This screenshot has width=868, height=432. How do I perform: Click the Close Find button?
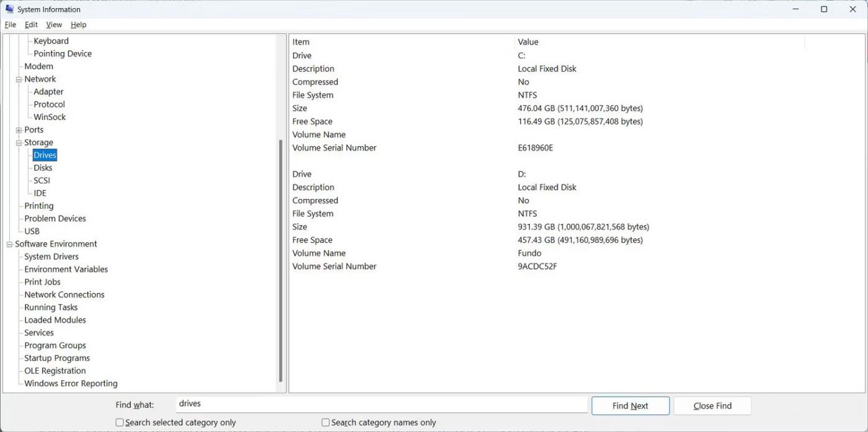[x=712, y=406]
